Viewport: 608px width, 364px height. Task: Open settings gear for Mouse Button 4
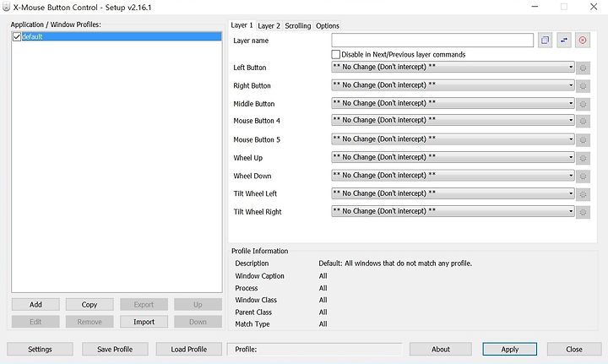[x=583, y=122]
